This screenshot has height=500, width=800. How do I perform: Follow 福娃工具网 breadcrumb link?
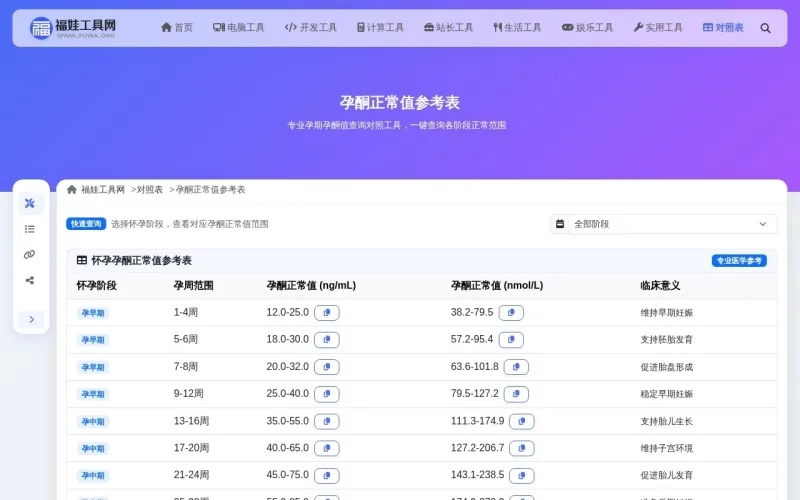point(103,190)
